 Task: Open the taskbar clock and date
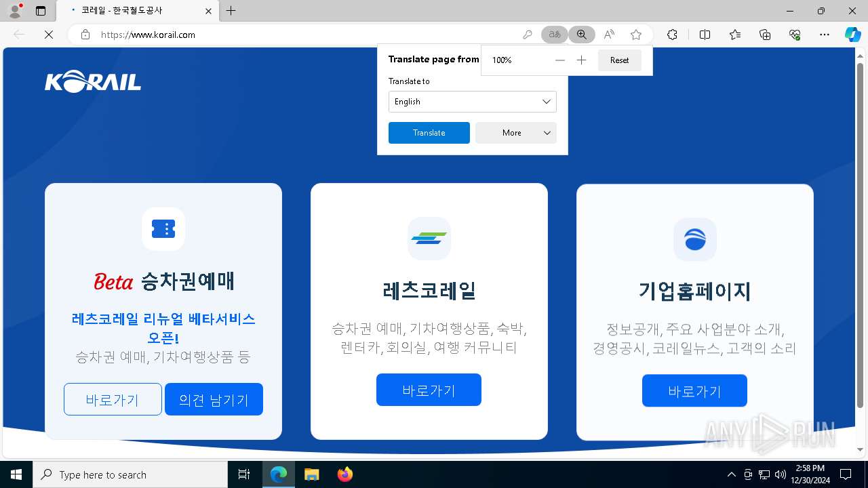coord(810,474)
